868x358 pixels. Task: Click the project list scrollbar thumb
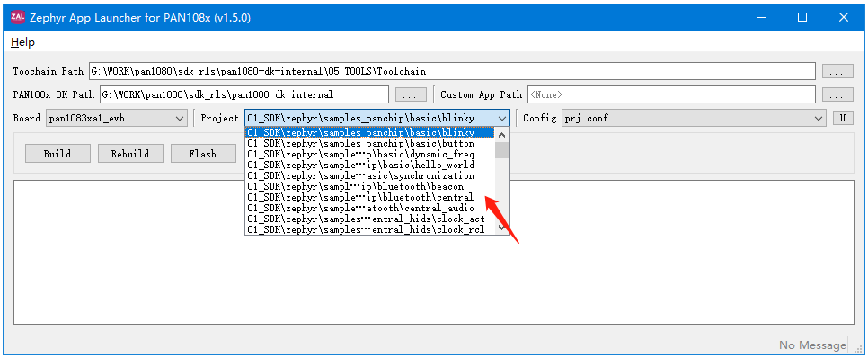click(501, 150)
